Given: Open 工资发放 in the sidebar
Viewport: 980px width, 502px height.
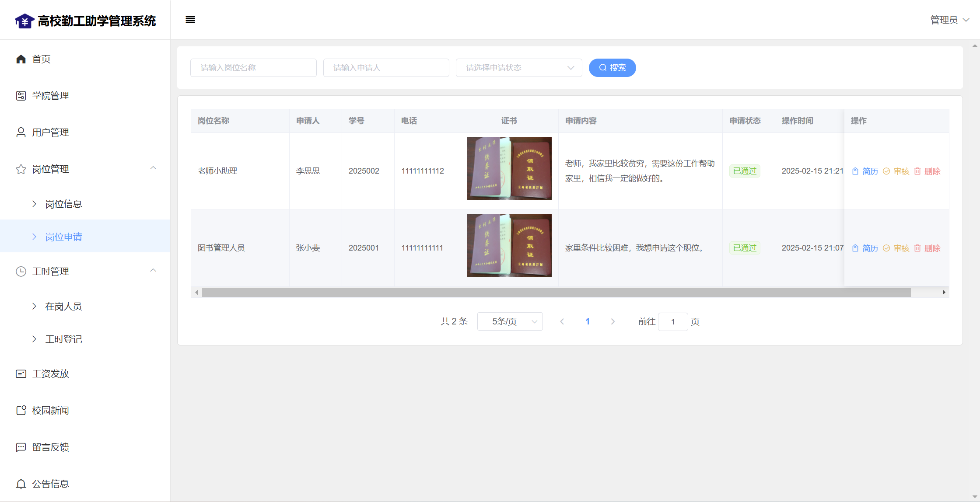Looking at the screenshot, I should (x=50, y=374).
